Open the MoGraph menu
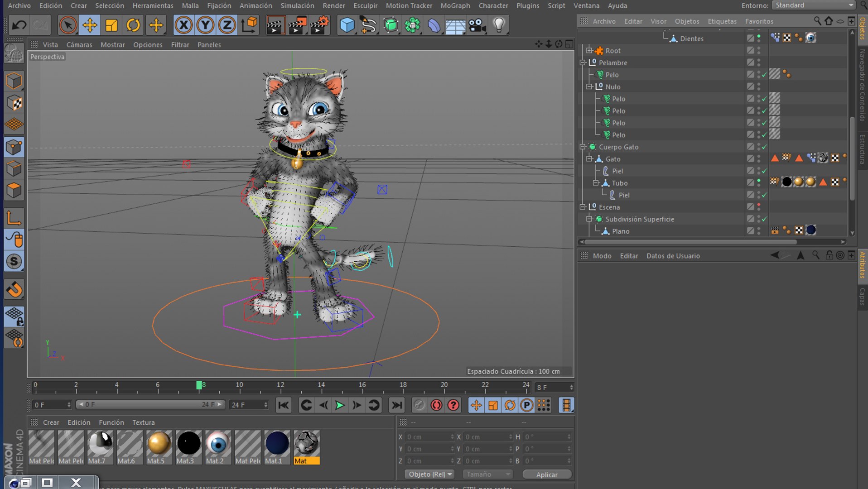 (x=455, y=5)
